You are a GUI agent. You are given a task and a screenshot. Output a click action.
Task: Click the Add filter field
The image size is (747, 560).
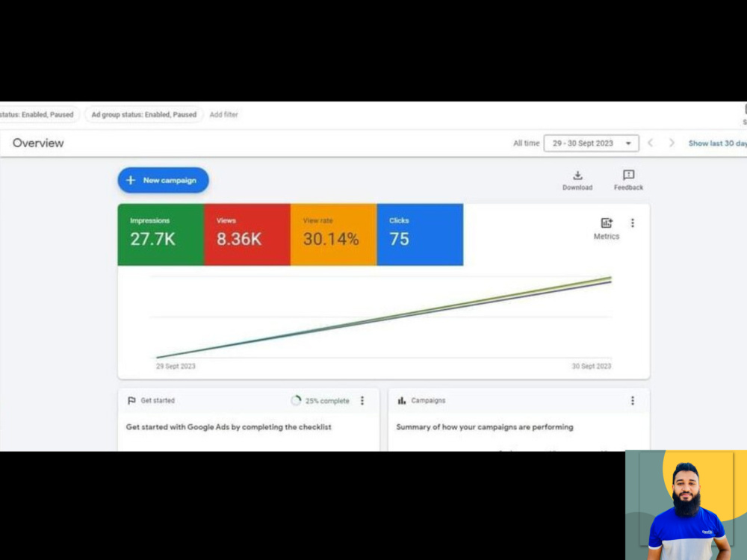pyautogui.click(x=223, y=115)
